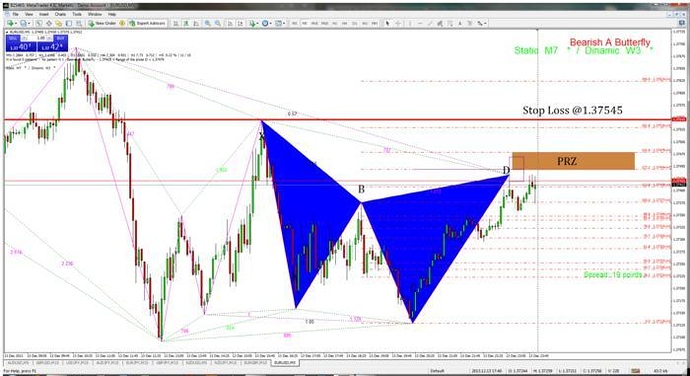Image resolution: width=690 pixels, height=376 pixels.
Task: Open the New Chart toolbar icon
Action: pyautogui.click(x=10, y=23)
